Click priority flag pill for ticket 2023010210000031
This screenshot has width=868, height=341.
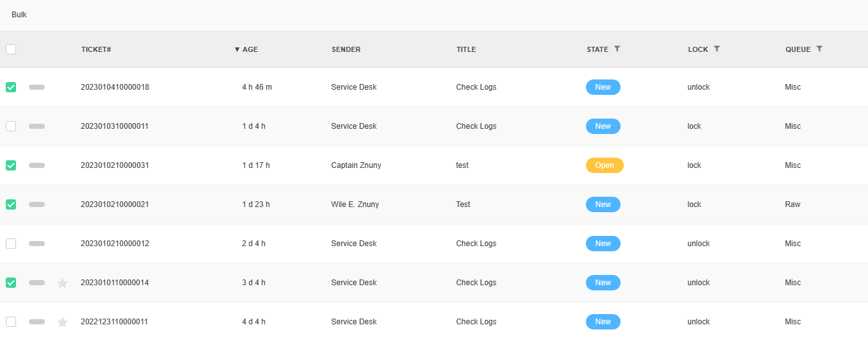(37, 165)
